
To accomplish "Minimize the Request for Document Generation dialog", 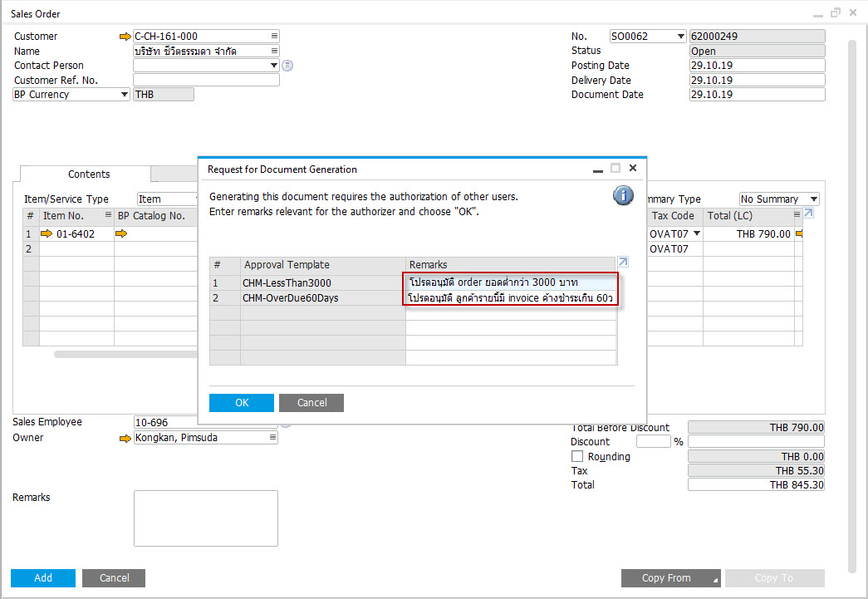I will point(598,169).
